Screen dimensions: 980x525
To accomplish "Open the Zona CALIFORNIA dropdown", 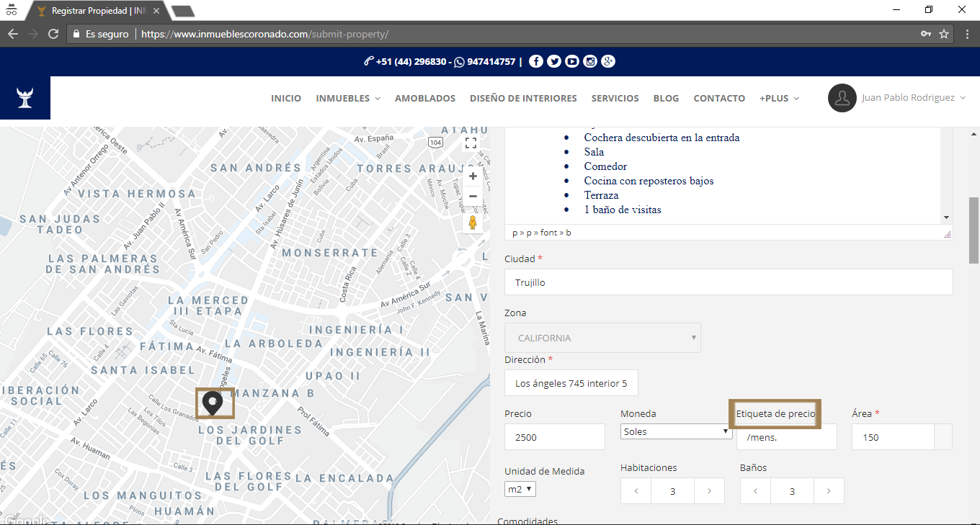I will pyautogui.click(x=602, y=338).
